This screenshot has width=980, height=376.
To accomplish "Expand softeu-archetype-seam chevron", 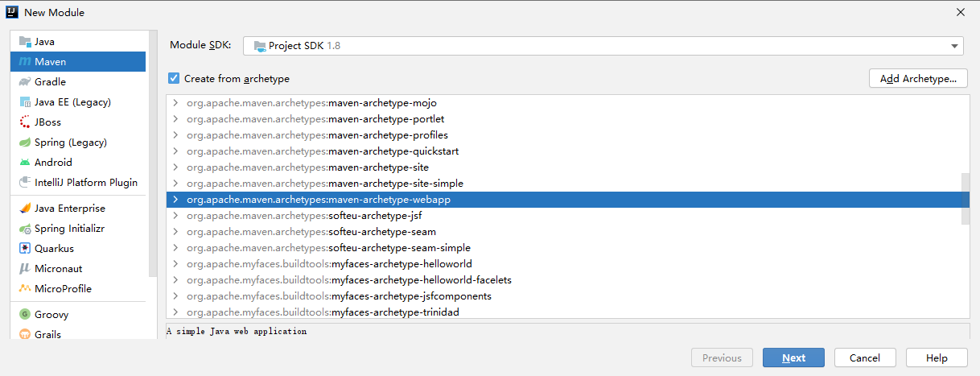I will 175,232.
